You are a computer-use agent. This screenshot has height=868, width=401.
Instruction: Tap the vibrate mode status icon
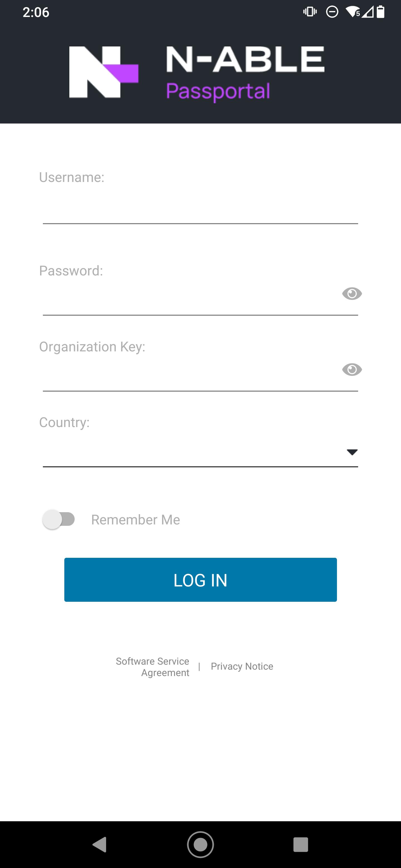pyautogui.click(x=310, y=12)
